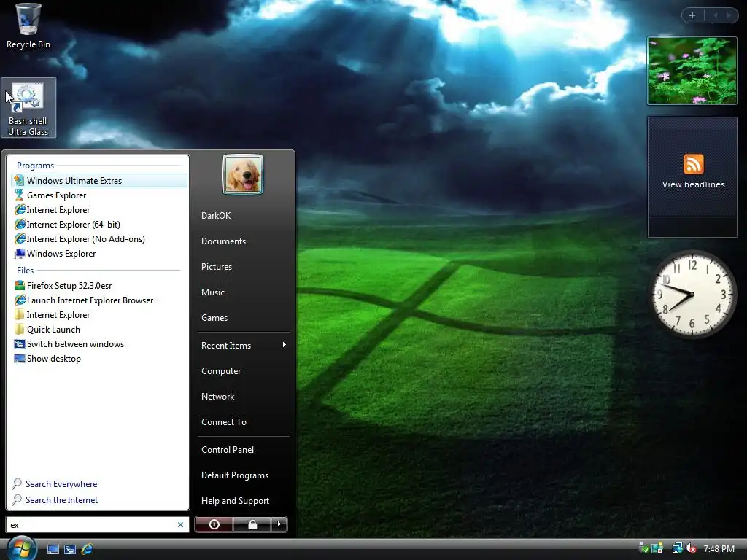Launch Internet Explorer from the taskbar
The image size is (747, 560).
tap(88, 549)
